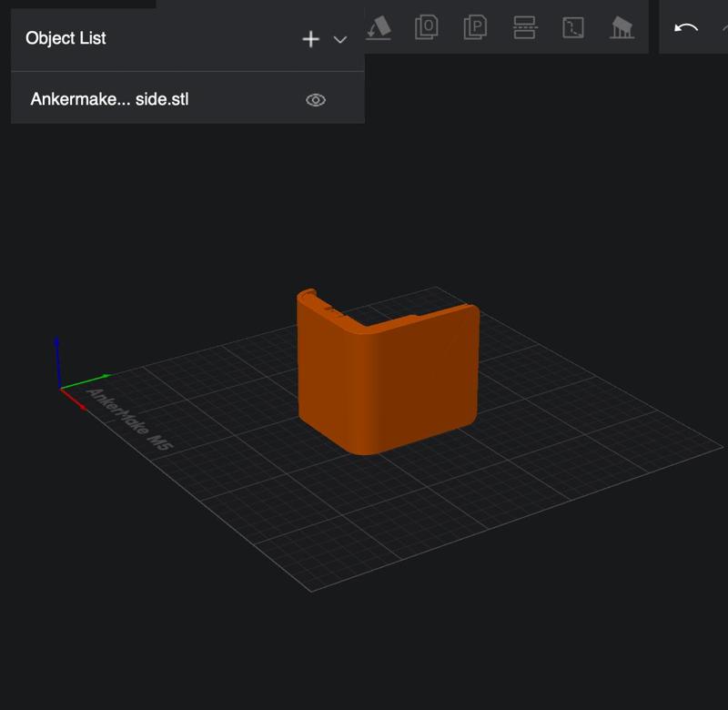The width and height of the screenshot is (728, 710).
Task: Click the plus button to add an object
Action: coord(310,40)
